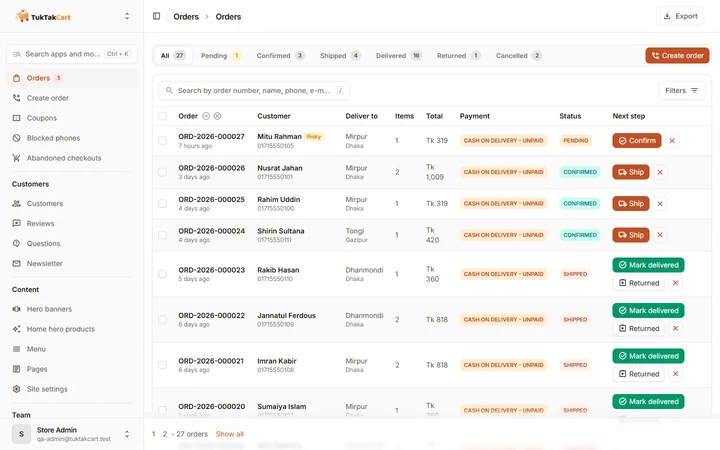Image resolution: width=720 pixels, height=450 pixels.
Task: Ship Nusrat Jahan's order
Action: point(630,172)
